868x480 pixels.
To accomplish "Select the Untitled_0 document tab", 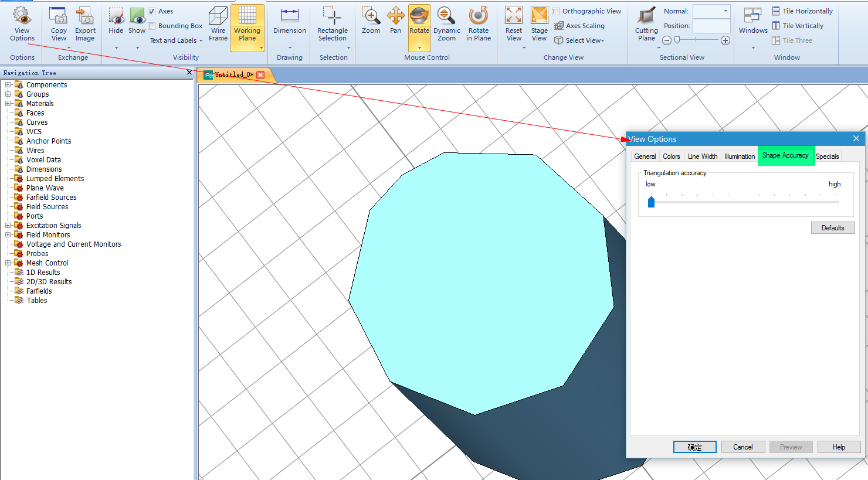I will [x=234, y=74].
